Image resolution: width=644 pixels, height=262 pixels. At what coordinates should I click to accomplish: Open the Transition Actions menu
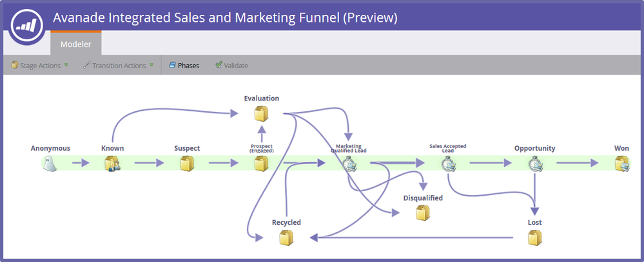[x=118, y=65]
